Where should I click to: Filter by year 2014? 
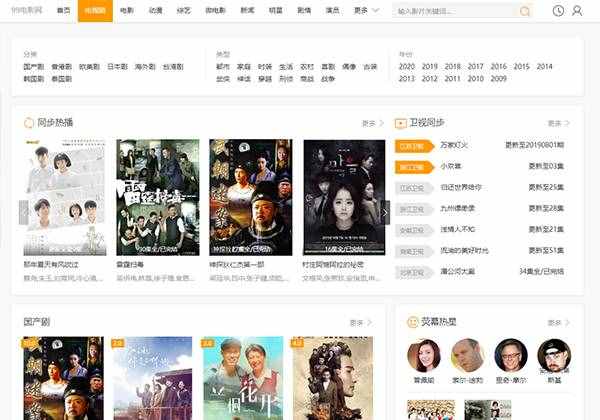(545, 67)
